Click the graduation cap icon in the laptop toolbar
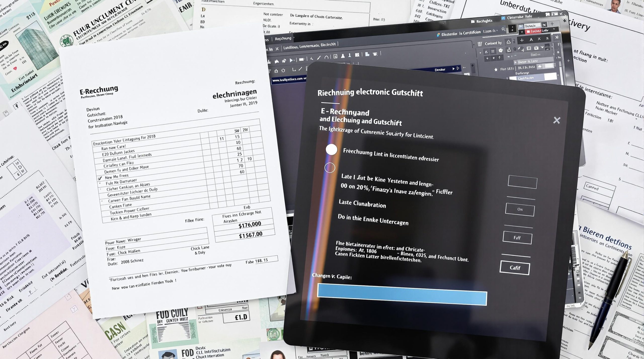This screenshot has height=359, width=644. (375, 54)
